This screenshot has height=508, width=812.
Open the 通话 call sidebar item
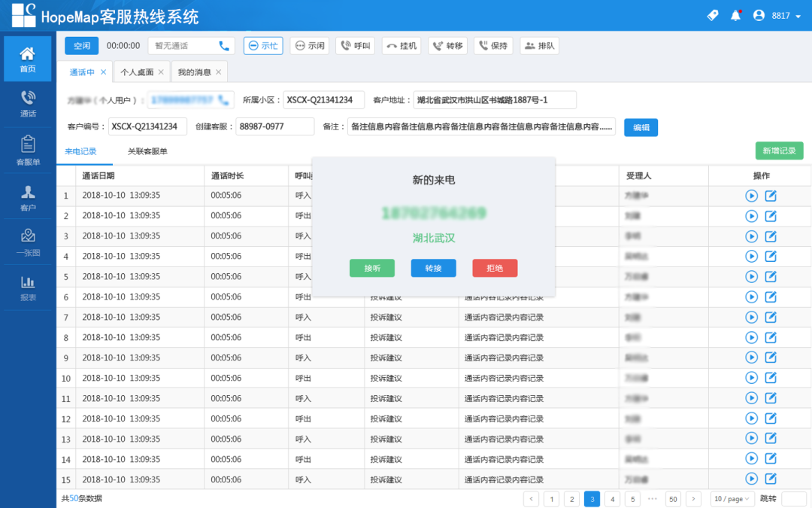pyautogui.click(x=28, y=104)
